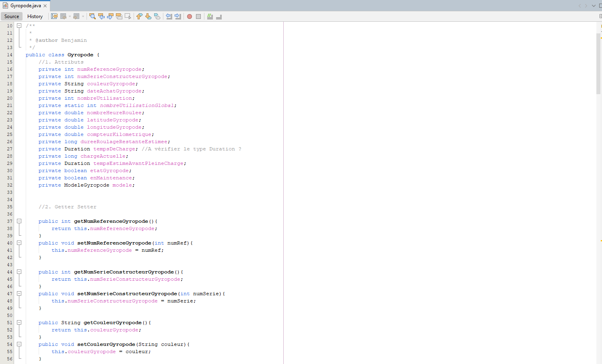Click field dateAchatGyropode declaration
This screenshot has height=364, width=602.
pos(114,91)
